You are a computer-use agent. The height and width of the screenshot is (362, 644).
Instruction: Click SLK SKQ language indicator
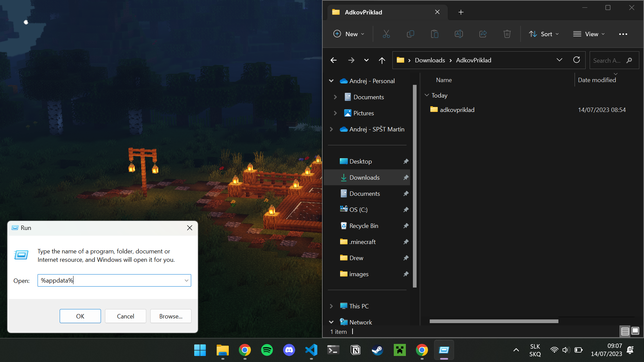coord(535,350)
